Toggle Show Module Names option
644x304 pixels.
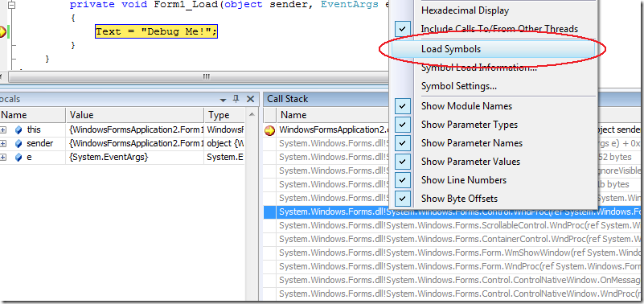pos(403,106)
